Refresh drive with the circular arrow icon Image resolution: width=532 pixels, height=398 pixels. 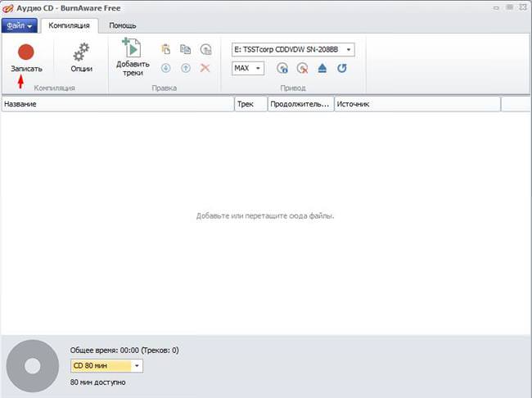coord(342,68)
